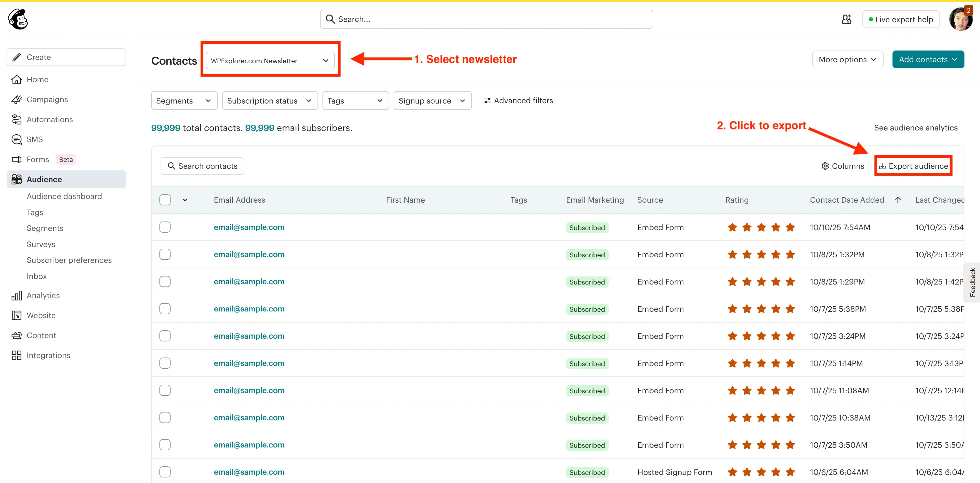The width and height of the screenshot is (980, 483).
Task: Expand the Subscription status filter
Action: tap(270, 100)
